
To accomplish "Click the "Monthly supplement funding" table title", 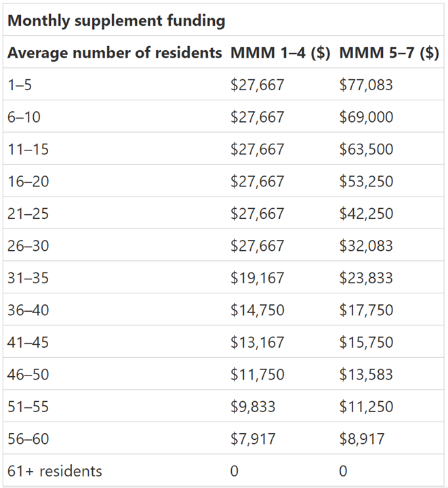I will [x=116, y=21].
